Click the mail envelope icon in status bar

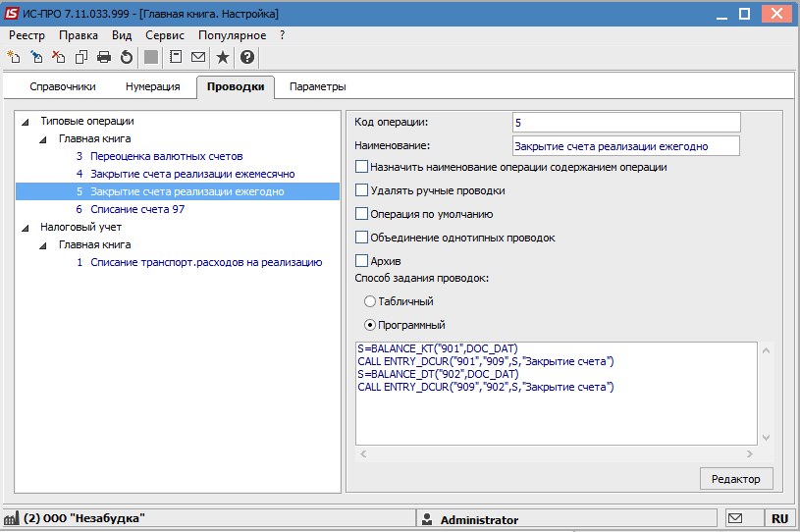point(735,518)
